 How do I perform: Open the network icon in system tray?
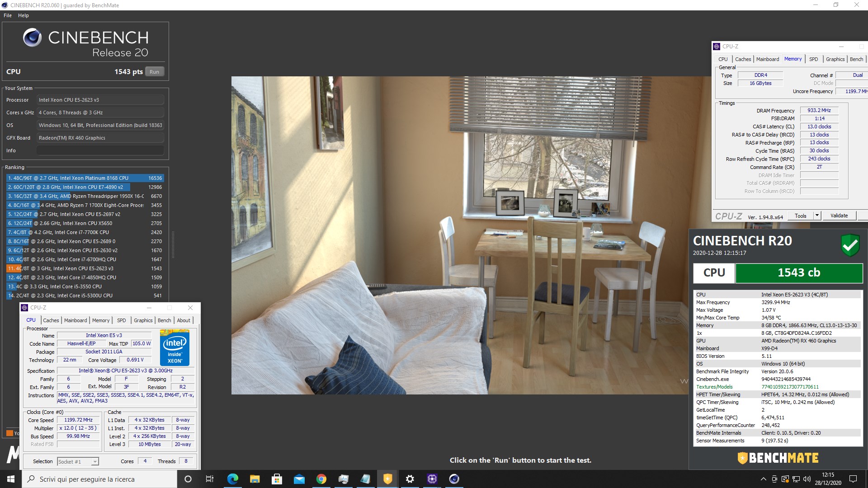click(796, 479)
